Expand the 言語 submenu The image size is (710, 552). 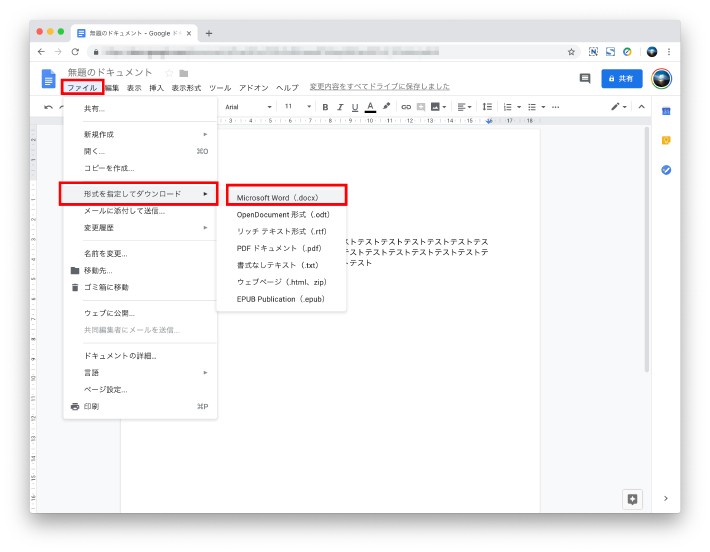tap(140, 373)
